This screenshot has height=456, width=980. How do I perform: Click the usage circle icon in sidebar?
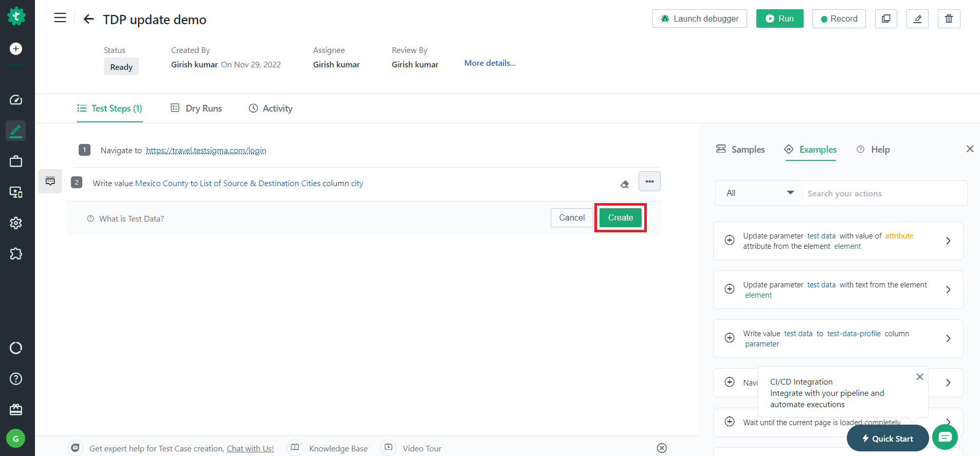[x=16, y=348]
